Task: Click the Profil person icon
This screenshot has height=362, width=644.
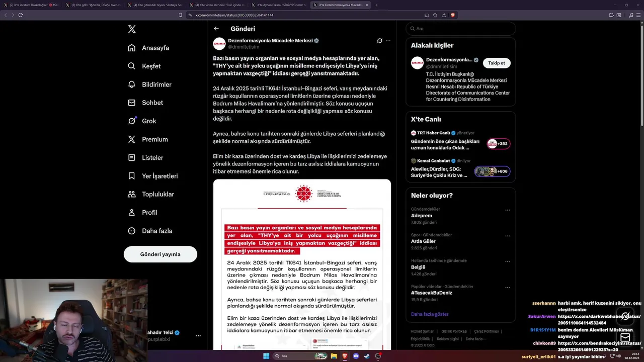Action: click(132, 212)
